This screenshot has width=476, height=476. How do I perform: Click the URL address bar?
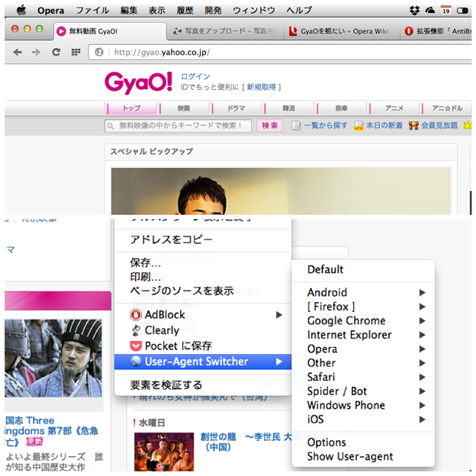[280, 52]
